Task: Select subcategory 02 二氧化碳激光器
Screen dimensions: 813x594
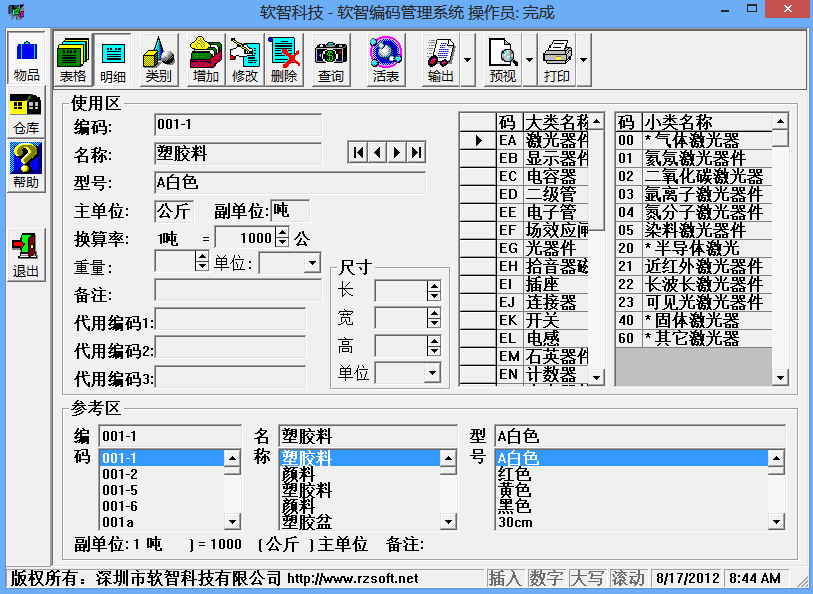Action: [x=694, y=176]
